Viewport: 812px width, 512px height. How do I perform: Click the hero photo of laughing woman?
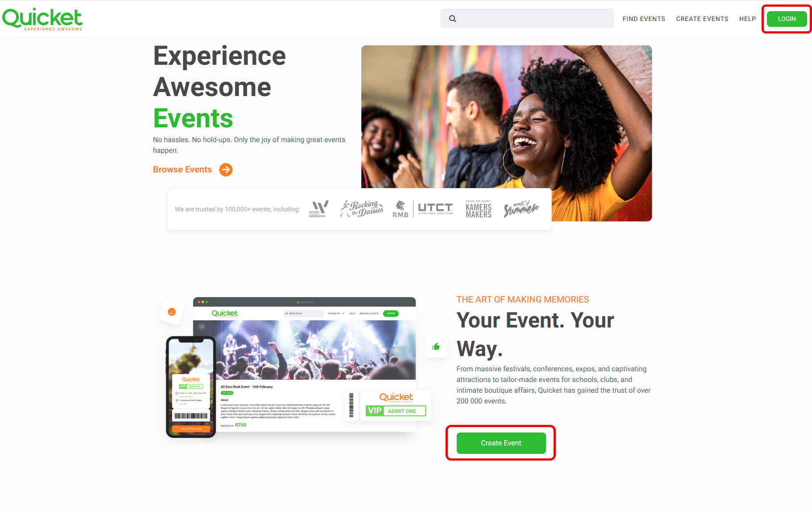point(506,133)
